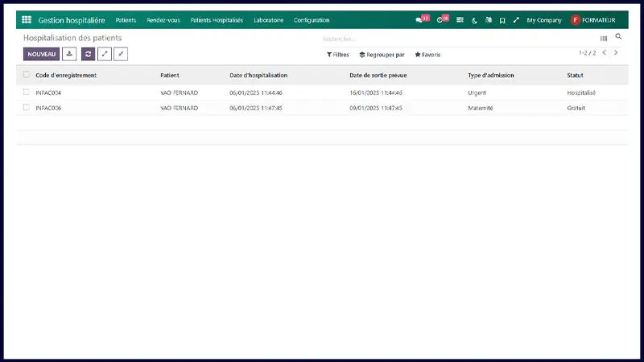
Task: Click the column view icon by search
Action: click(604, 39)
